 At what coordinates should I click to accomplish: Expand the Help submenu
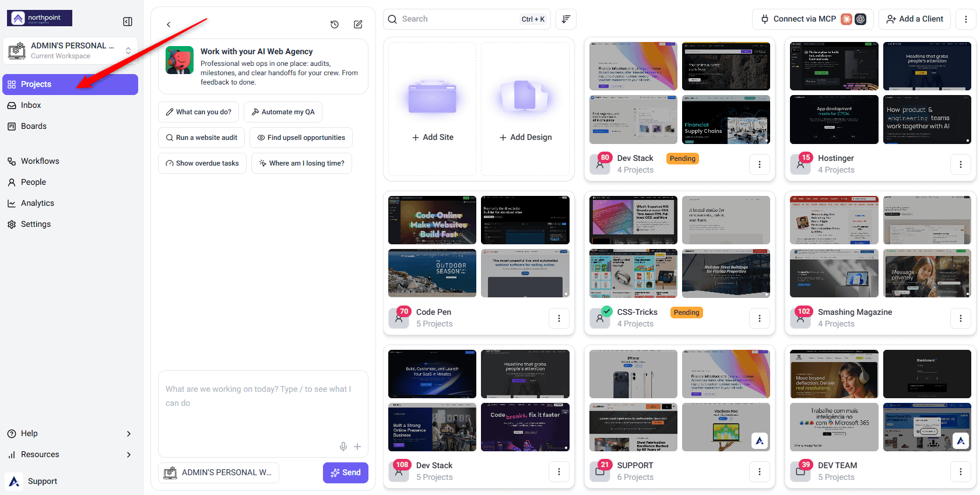coord(70,434)
